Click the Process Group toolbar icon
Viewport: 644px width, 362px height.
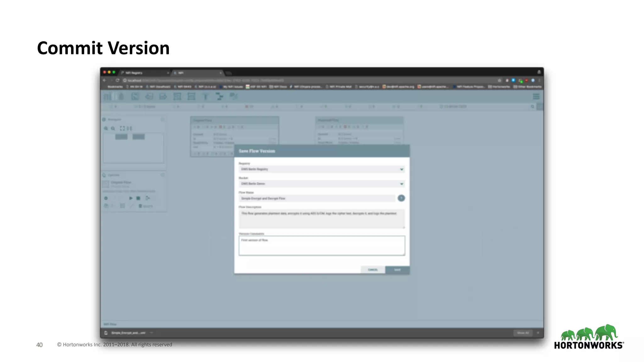coord(177,96)
